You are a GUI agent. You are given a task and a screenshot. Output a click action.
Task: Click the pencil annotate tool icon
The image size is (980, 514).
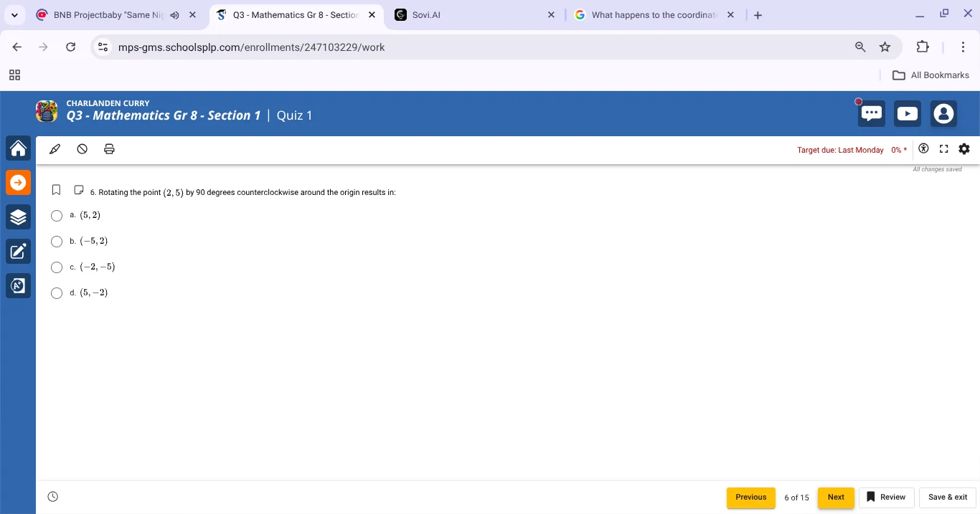pyautogui.click(x=55, y=149)
